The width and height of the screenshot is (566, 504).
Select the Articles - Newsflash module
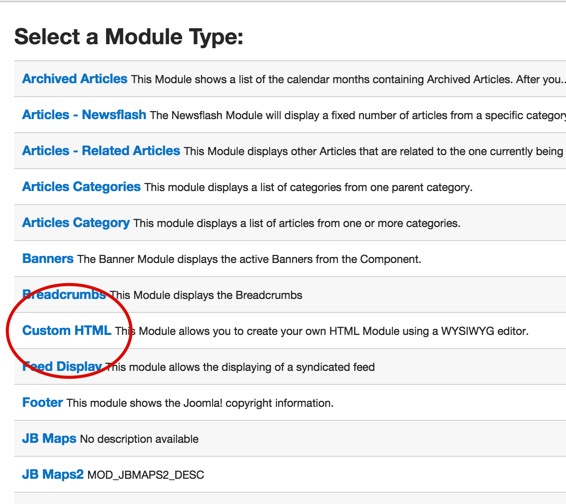click(x=84, y=115)
